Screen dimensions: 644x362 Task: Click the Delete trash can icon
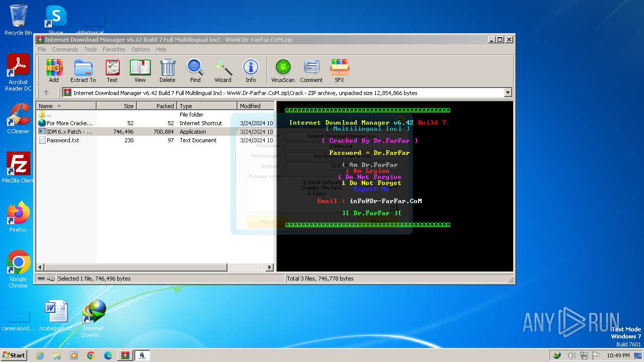pos(168,71)
